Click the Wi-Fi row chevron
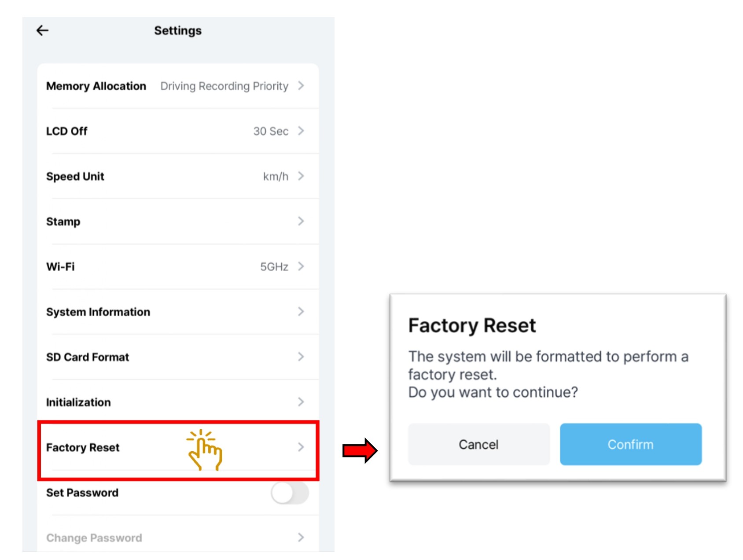Image resolution: width=743 pixels, height=560 pixels. 301,266
